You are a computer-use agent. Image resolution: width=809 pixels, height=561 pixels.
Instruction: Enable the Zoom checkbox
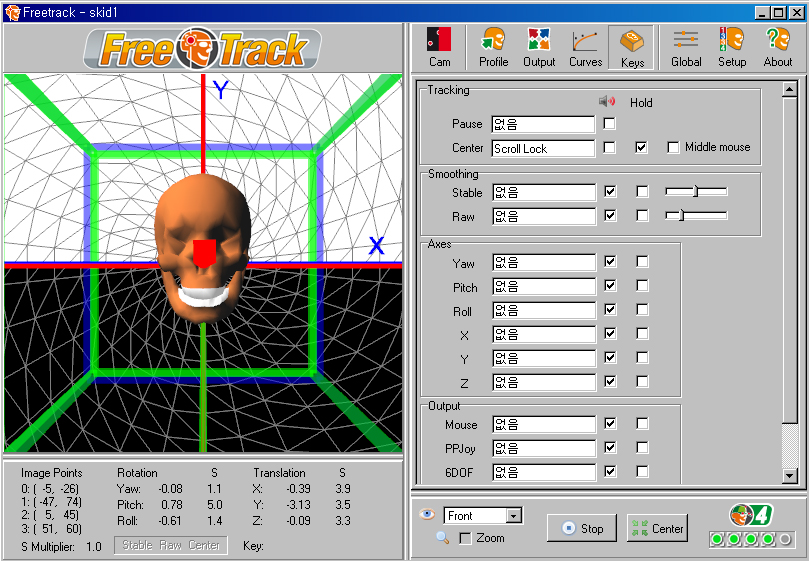(x=465, y=539)
